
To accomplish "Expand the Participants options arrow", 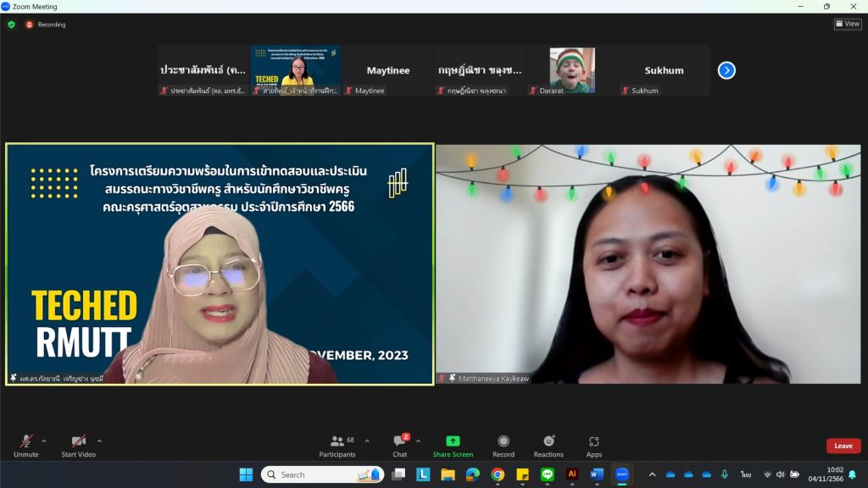I will click(367, 441).
